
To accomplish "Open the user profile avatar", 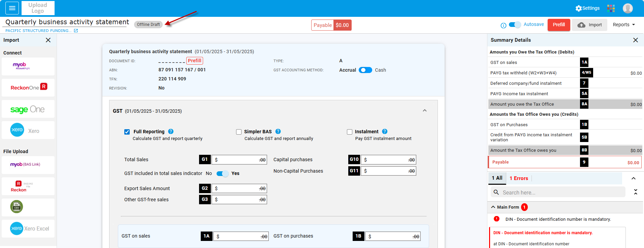I will pyautogui.click(x=627, y=8).
